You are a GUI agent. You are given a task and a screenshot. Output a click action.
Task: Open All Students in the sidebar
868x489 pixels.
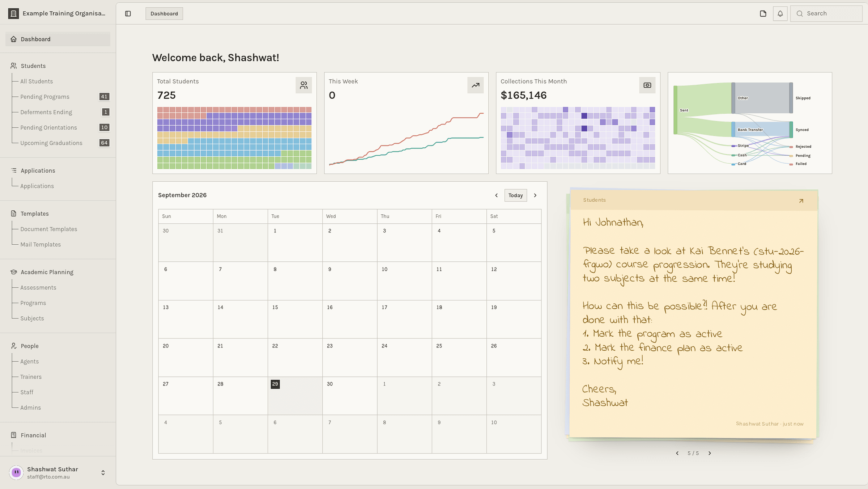37,81
